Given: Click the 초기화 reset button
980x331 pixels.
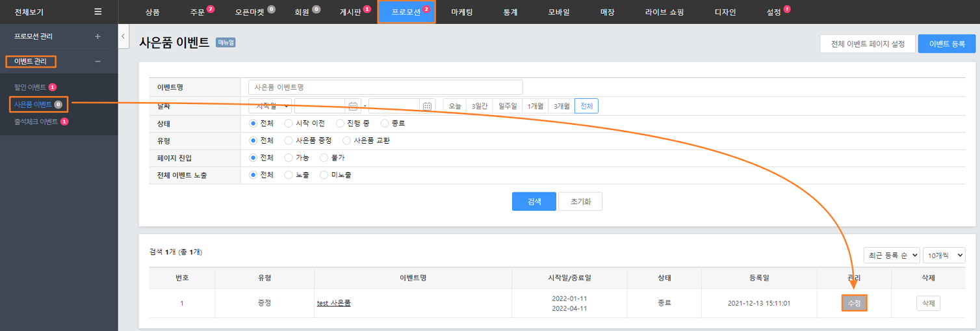Looking at the screenshot, I should [x=580, y=202].
